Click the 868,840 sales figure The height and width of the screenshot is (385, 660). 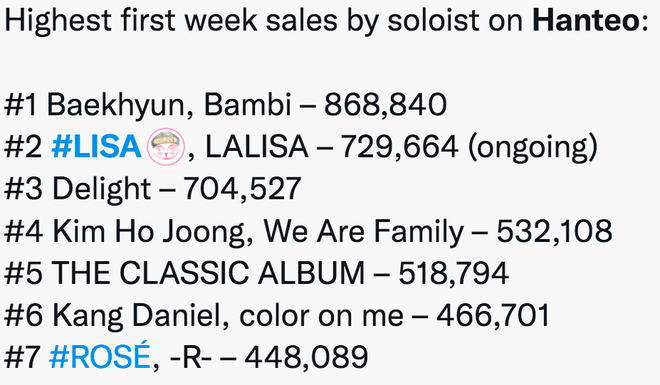point(385,104)
